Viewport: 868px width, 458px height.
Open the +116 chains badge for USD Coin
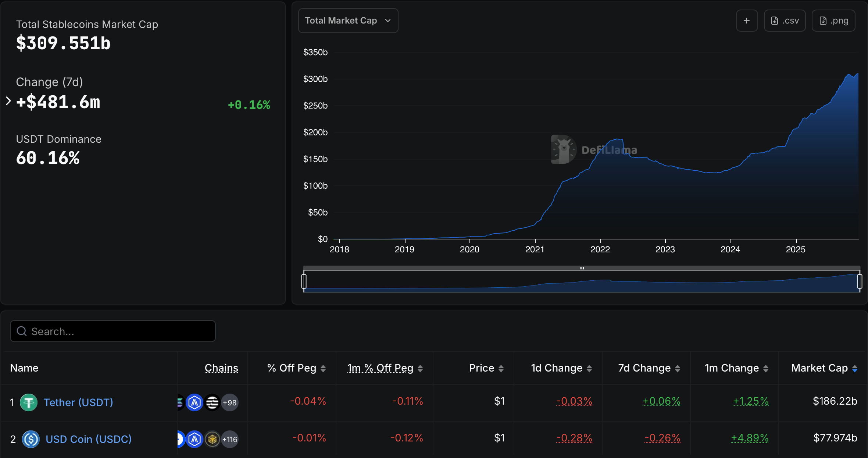point(230,439)
